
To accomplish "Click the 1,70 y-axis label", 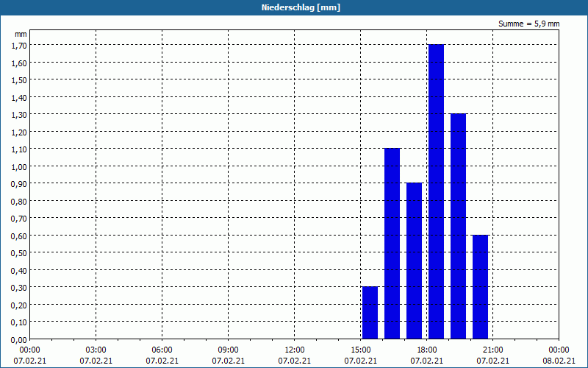I will [x=19, y=46].
